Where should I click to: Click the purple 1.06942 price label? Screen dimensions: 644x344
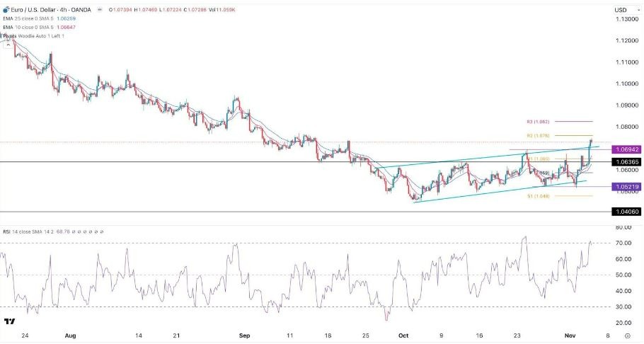[x=626, y=149]
